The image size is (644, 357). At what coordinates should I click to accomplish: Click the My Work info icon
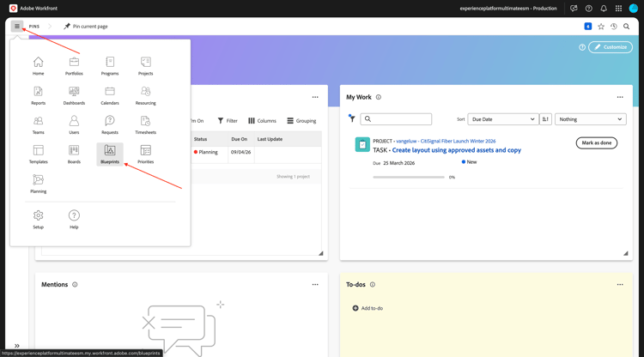[379, 97]
